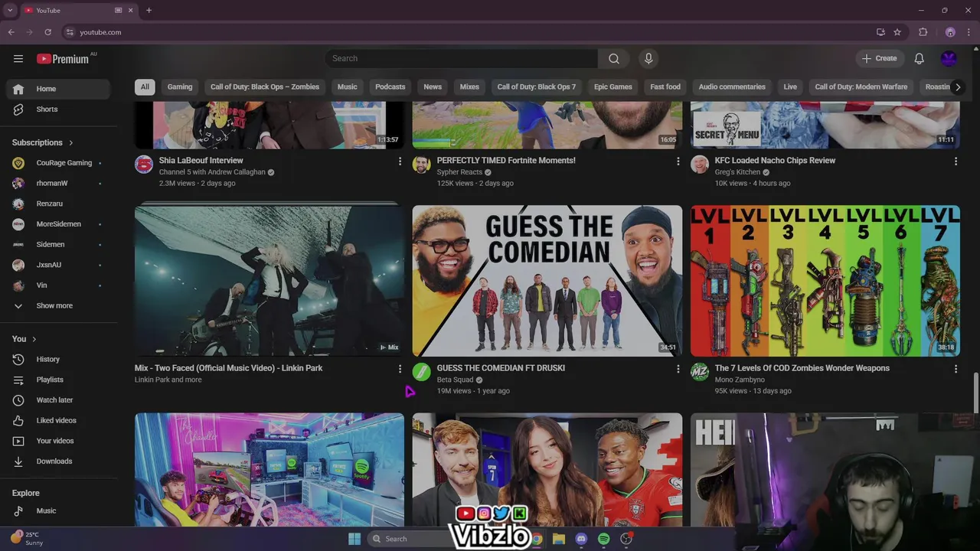Viewport: 980px width, 551px height.
Task: Open Vin subscription channel
Action: pos(58,285)
